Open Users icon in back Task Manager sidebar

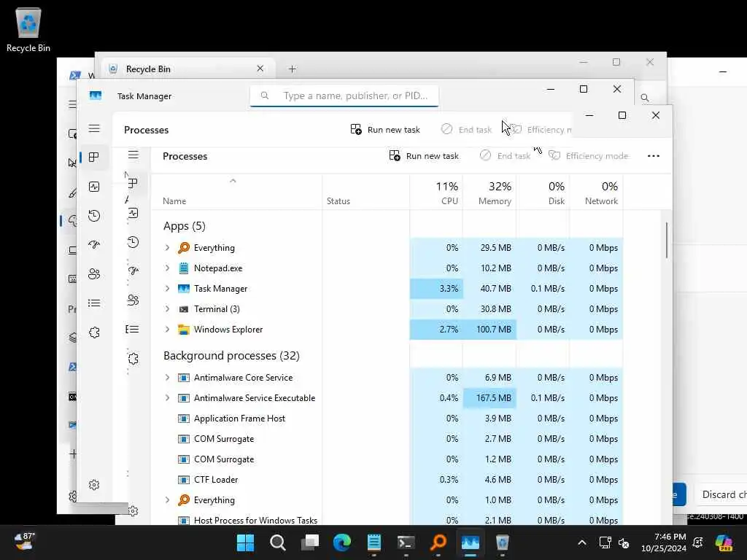(x=94, y=274)
